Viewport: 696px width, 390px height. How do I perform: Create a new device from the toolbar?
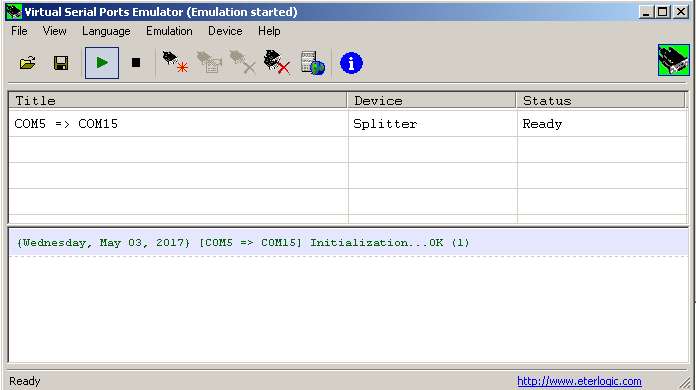pos(175,62)
